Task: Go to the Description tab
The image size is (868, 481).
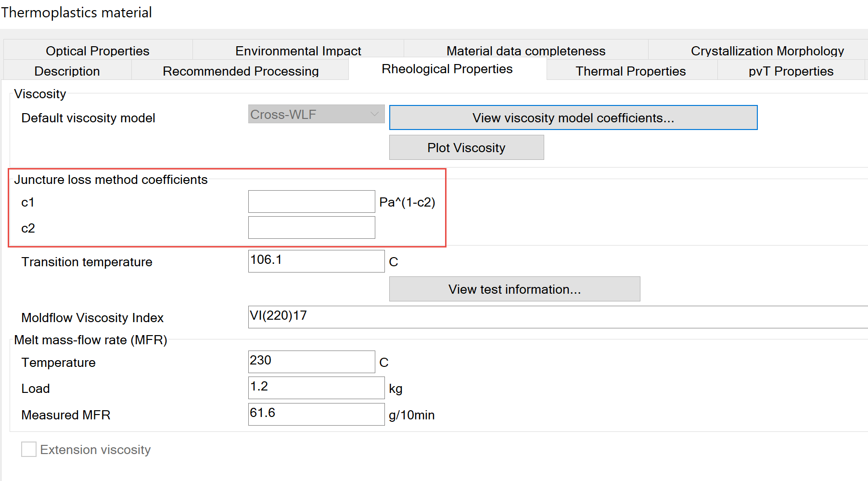Action: [x=67, y=71]
